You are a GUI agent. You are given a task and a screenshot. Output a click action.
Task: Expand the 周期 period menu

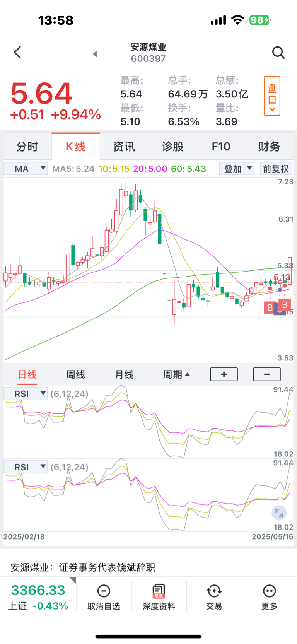tap(176, 374)
